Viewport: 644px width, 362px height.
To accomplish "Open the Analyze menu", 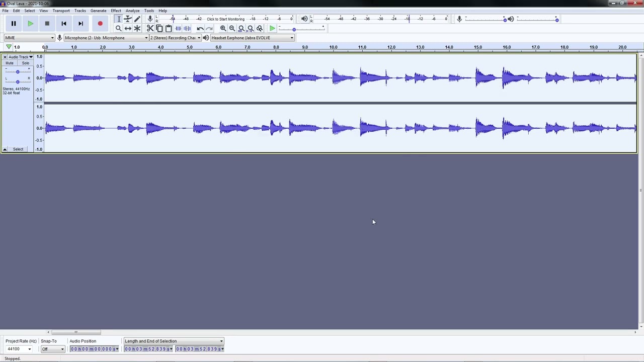I will point(133,11).
